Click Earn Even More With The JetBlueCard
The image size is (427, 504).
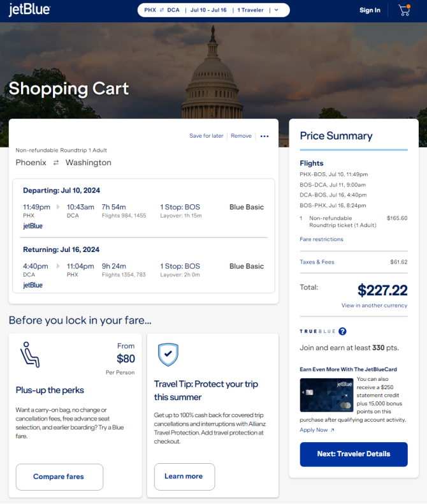349,369
